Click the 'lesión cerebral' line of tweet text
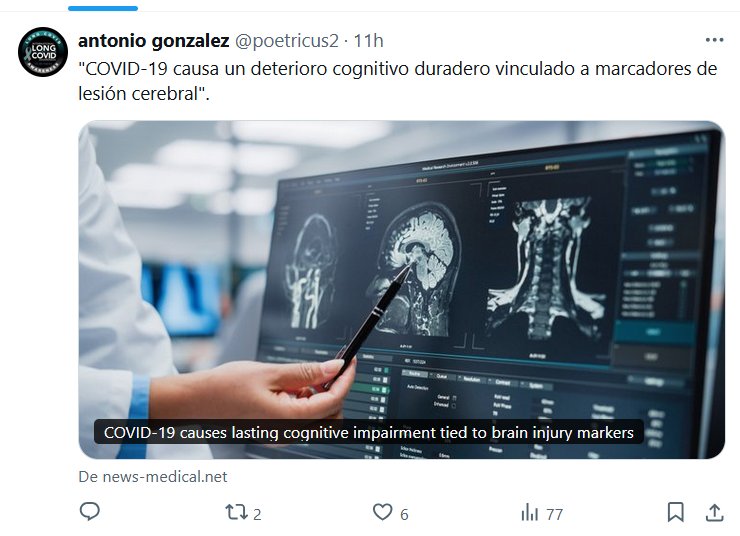The height and width of the screenshot is (536, 740). click(143, 93)
